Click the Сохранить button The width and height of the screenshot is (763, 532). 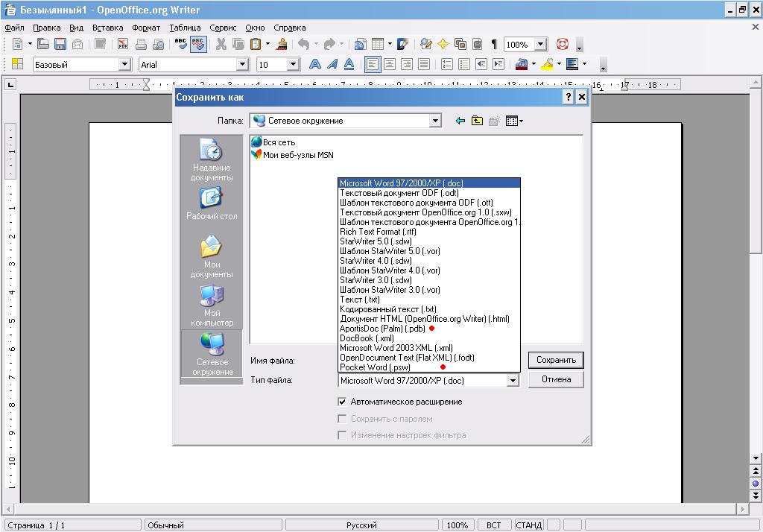(556, 360)
